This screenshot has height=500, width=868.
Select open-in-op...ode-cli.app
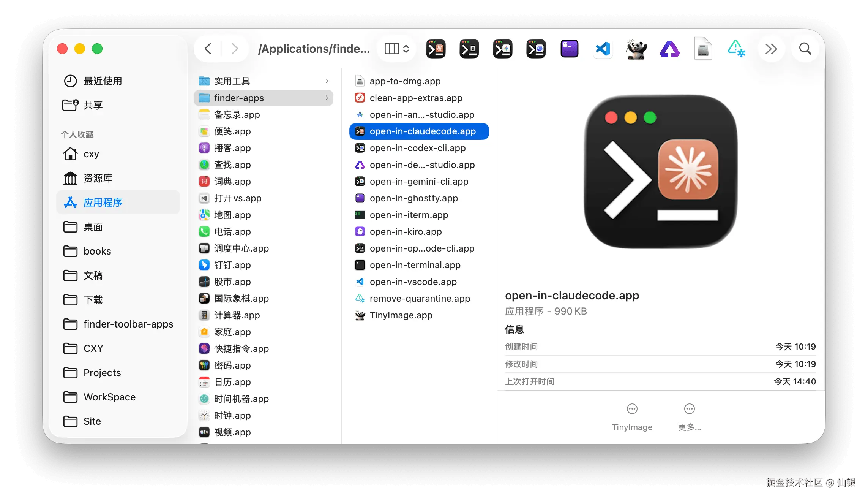[x=419, y=248]
